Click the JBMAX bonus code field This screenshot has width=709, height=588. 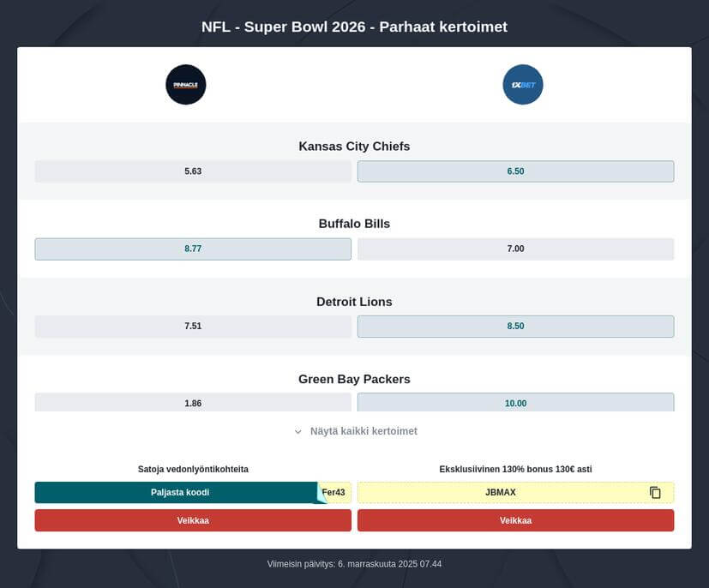coord(502,492)
